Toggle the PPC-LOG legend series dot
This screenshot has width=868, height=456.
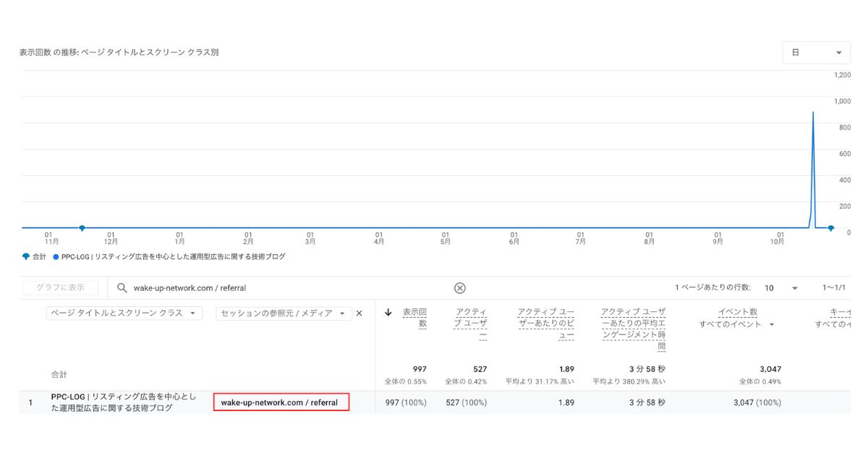[x=56, y=257]
